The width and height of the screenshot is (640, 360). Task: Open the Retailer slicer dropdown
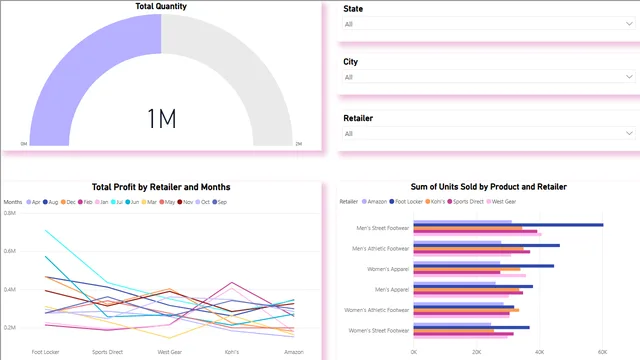point(489,133)
